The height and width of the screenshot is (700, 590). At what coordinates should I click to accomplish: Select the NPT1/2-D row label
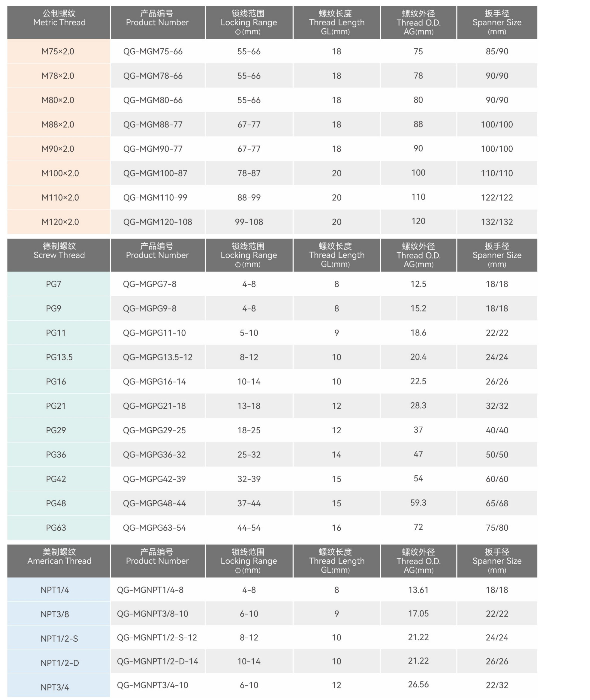click(x=60, y=663)
